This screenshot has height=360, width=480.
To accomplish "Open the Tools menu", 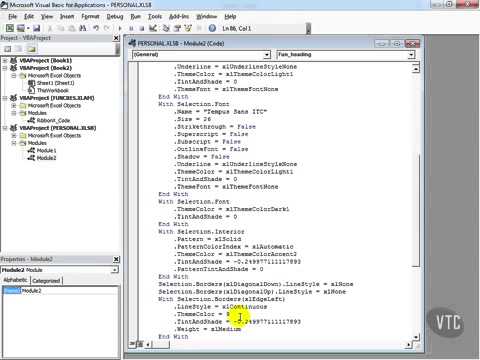I will point(155,16).
